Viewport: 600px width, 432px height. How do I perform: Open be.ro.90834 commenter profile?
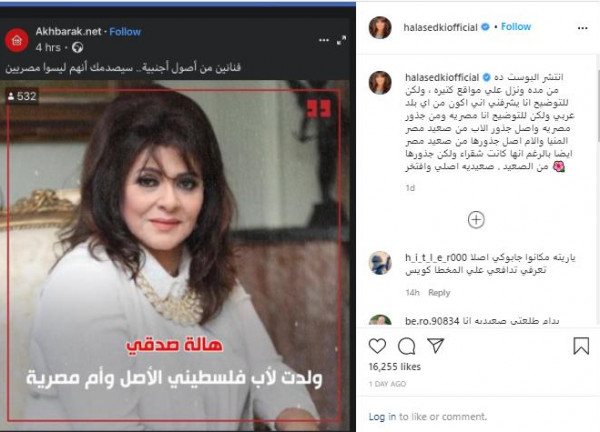pos(432,321)
